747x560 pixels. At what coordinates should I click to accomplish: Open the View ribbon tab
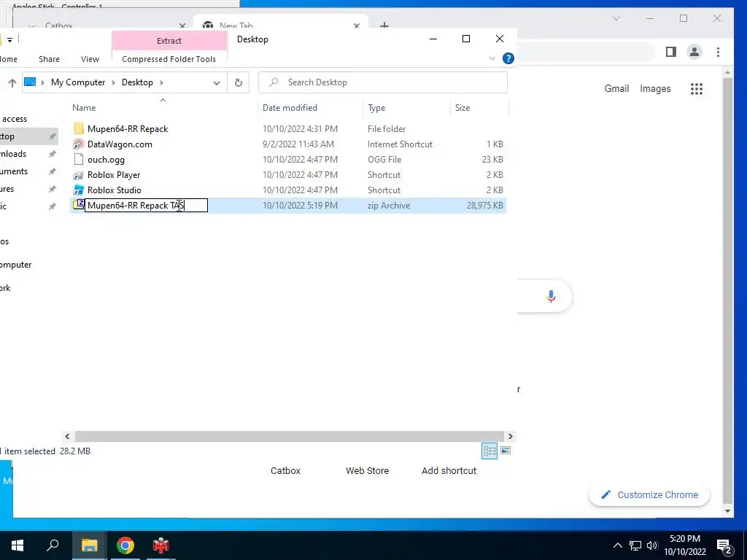pos(90,59)
